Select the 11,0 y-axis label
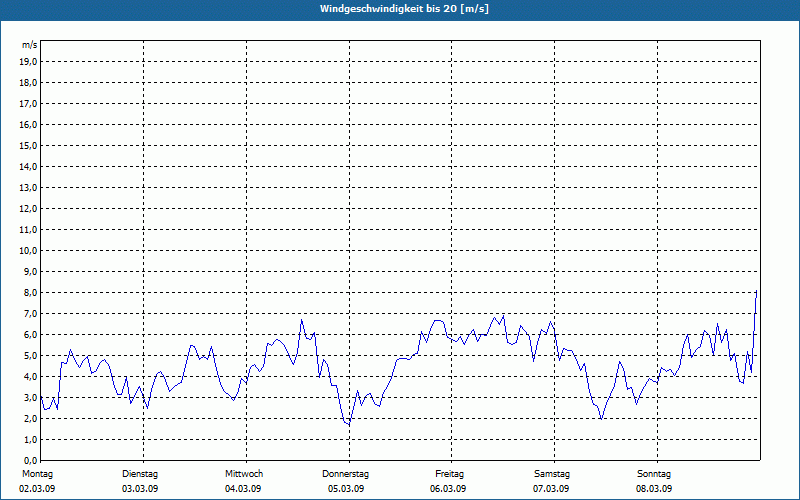 tap(28, 230)
